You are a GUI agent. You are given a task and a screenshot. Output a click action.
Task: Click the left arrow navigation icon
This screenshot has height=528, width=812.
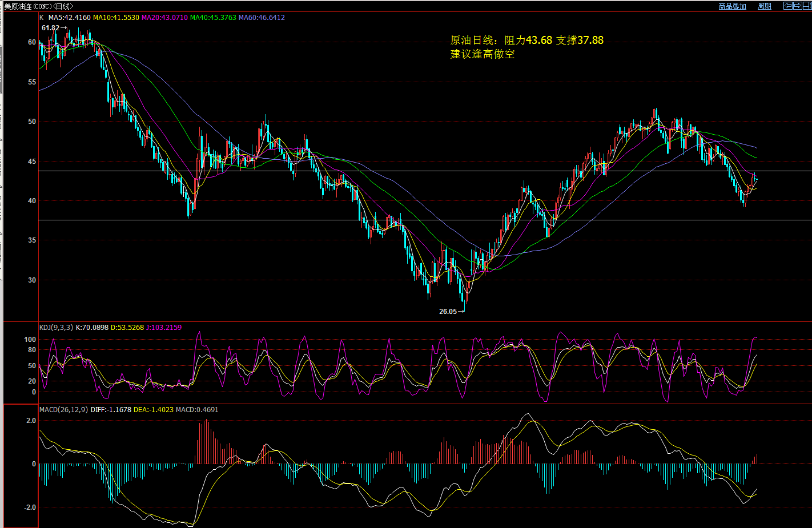788,6
